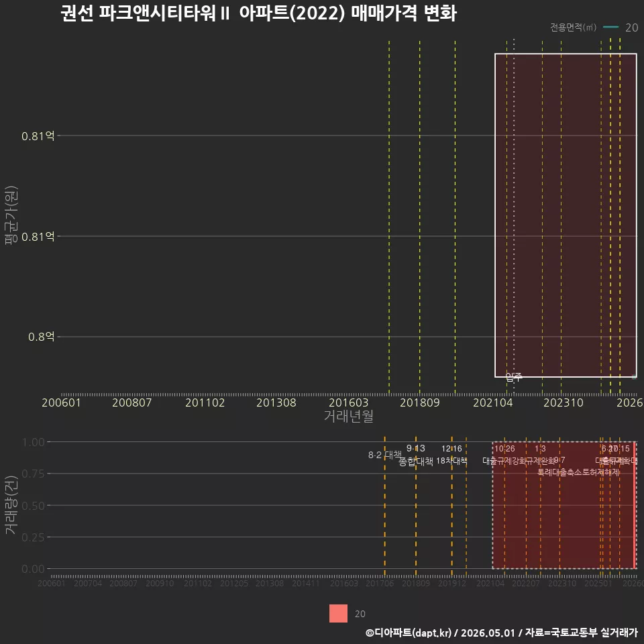Click the 8·2 대책 annotation
This screenshot has width=644, height=644.
(x=385, y=455)
